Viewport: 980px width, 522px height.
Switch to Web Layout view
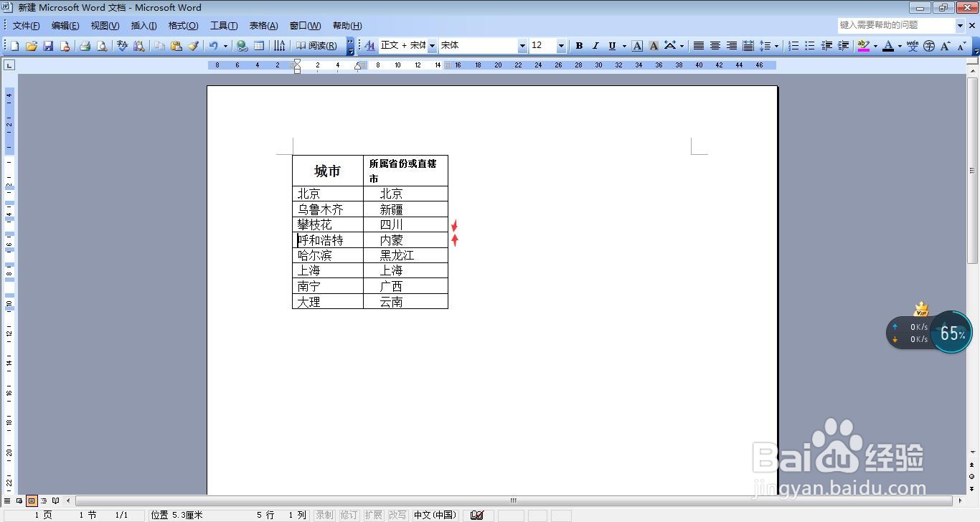point(19,500)
